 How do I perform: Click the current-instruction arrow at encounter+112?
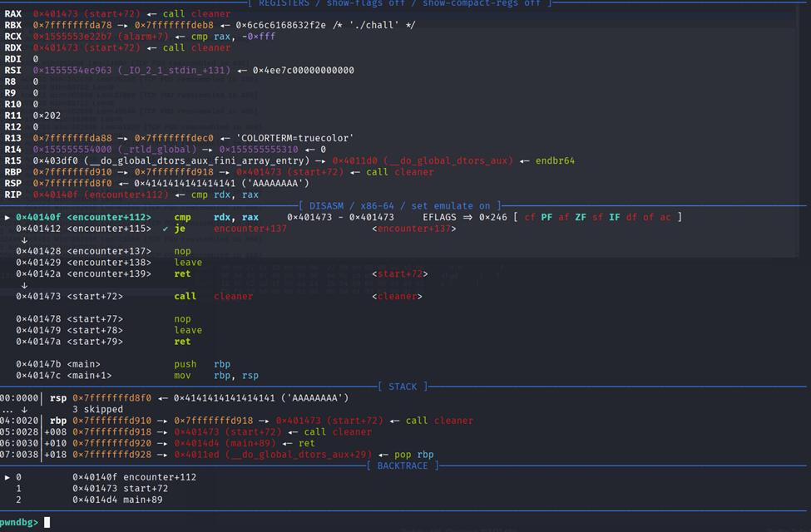click(x=8, y=217)
